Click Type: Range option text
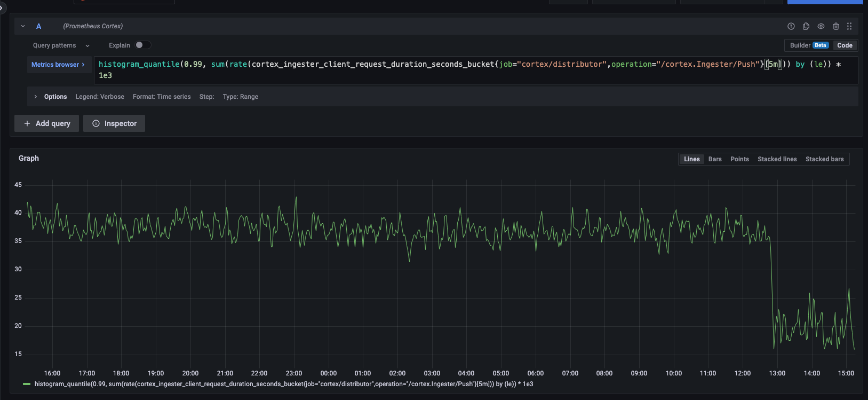This screenshot has height=400, width=868. tap(241, 97)
